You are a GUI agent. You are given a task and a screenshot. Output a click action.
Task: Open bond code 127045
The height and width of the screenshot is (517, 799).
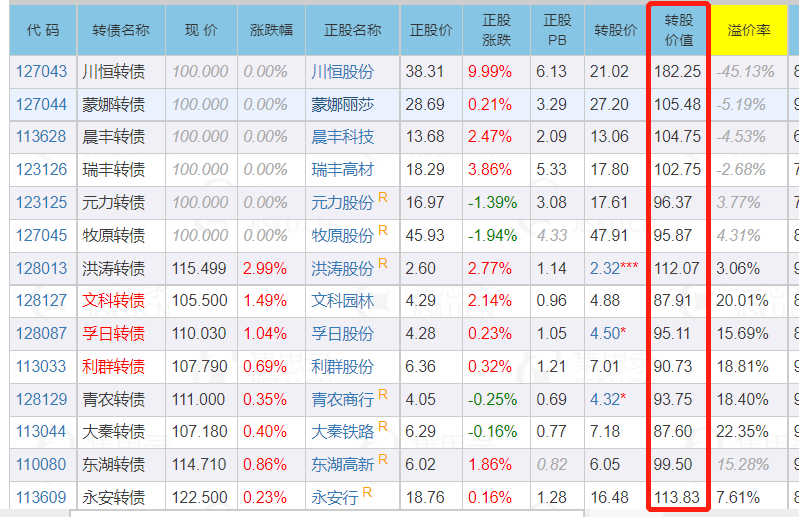pos(41,235)
